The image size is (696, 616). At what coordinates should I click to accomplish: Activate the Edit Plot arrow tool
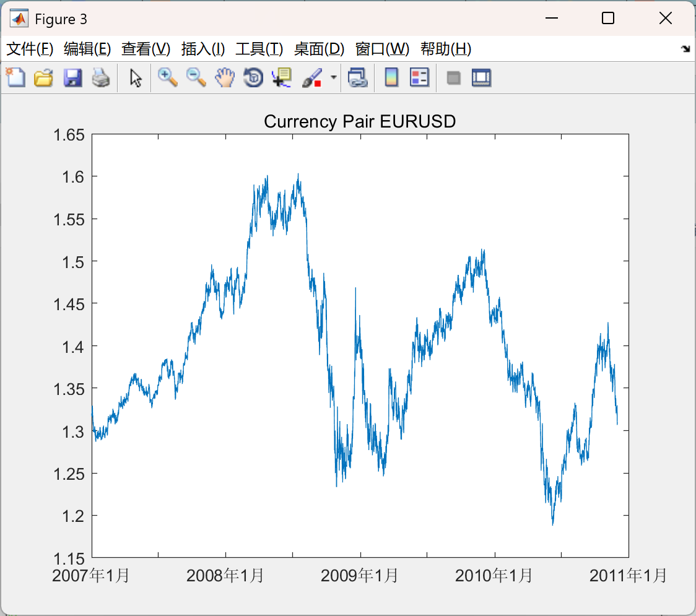[x=136, y=77]
